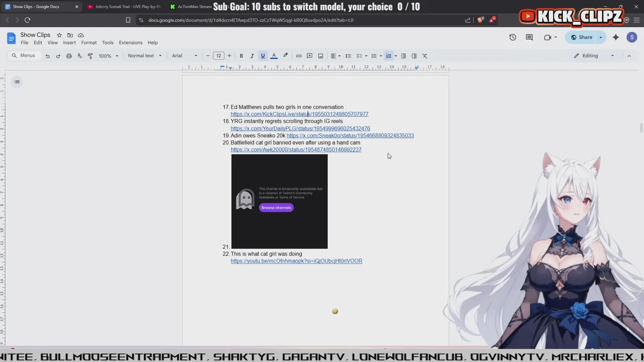This screenshot has height=362, width=644.
Task: Open the text alignment dropdown
Action: pyautogui.click(x=335, y=56)
